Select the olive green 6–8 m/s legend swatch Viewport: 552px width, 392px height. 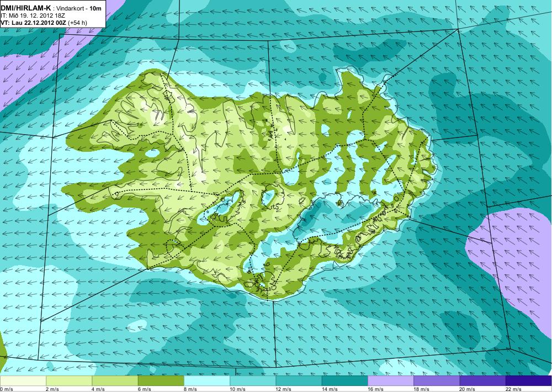[x=161, y=381]
